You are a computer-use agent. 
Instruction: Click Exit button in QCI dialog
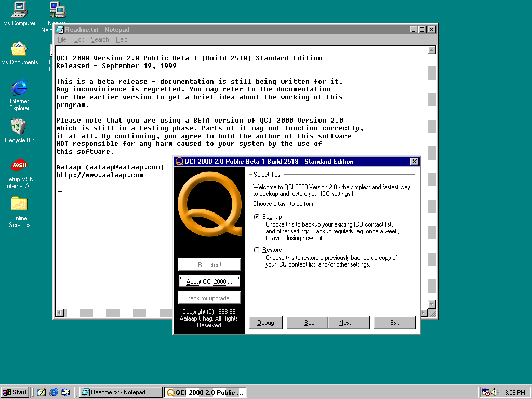[x=395, y=323]
